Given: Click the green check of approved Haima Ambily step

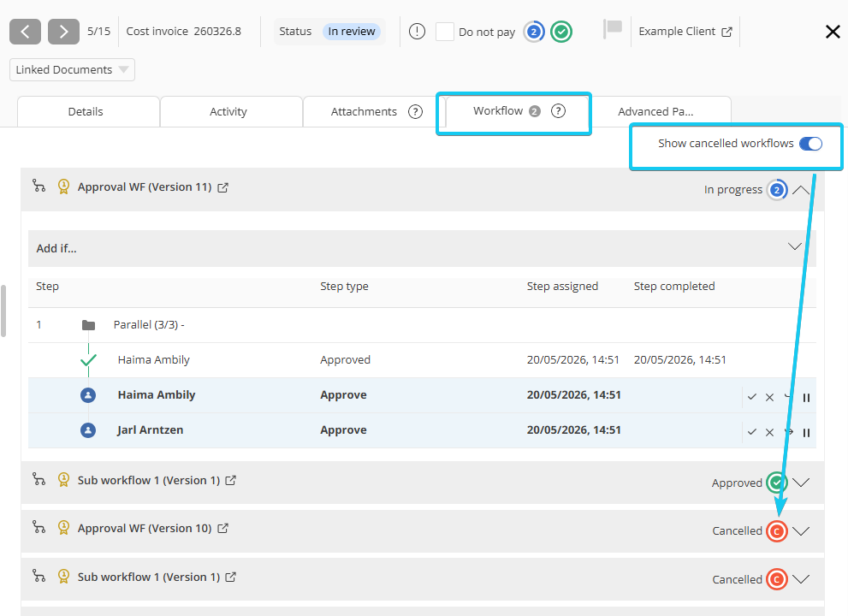Looking at the screenshot, I should [88, 359].
